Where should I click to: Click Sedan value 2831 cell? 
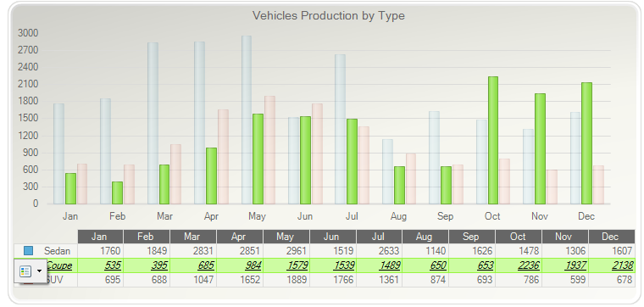point(193,251)
